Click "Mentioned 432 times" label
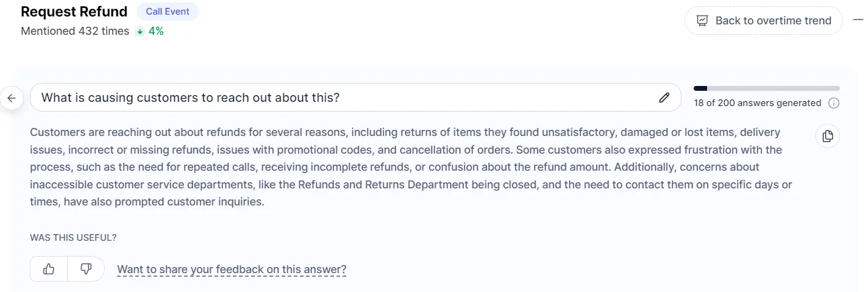This screenshot has width=868, height=292. [x=75, y=31]
